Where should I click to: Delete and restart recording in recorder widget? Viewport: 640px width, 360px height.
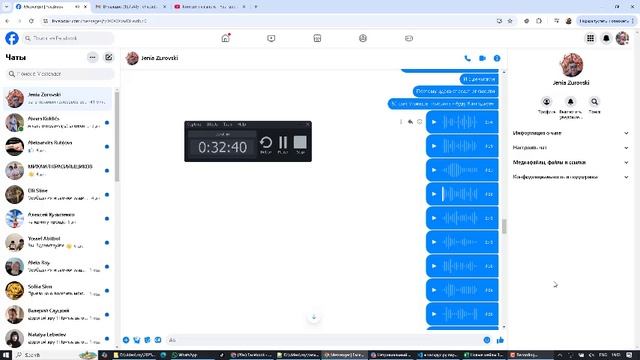coord(266,144)
